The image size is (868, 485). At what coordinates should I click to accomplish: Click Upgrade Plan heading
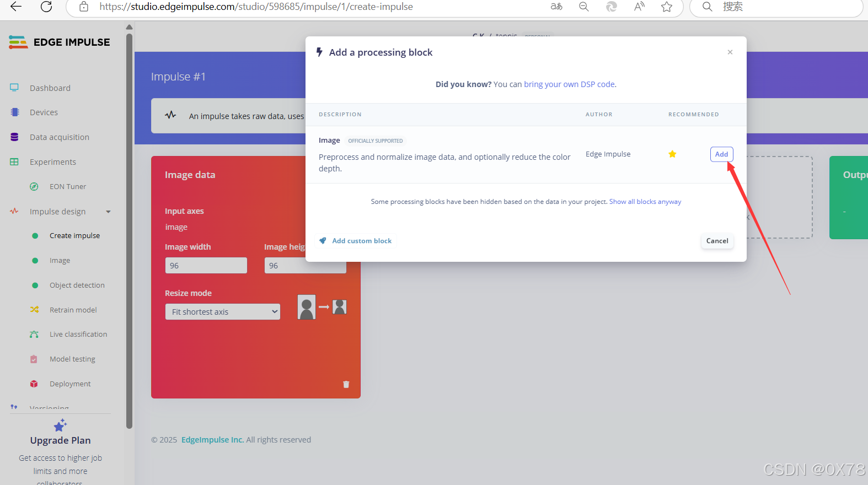pos(61,440)
